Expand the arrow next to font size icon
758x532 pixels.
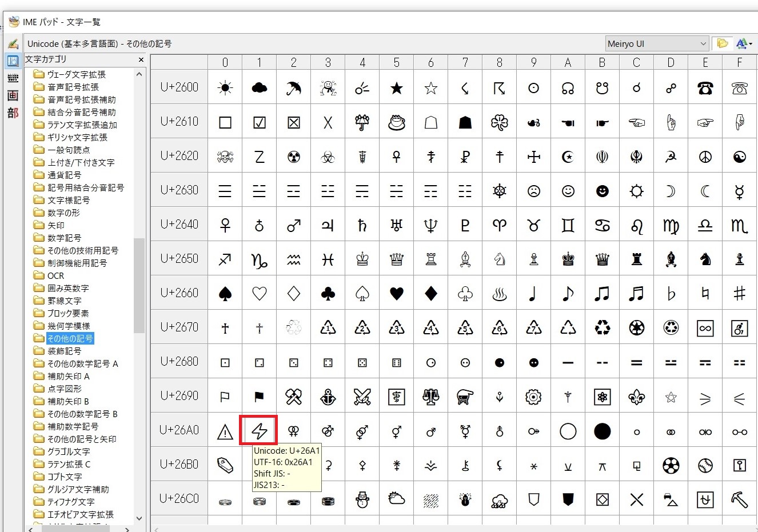click(751, 44)
